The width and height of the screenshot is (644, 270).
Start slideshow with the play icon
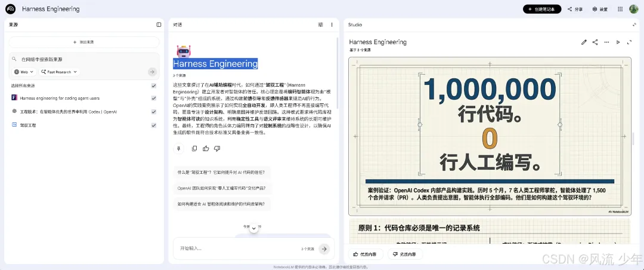tap(618, 42)
